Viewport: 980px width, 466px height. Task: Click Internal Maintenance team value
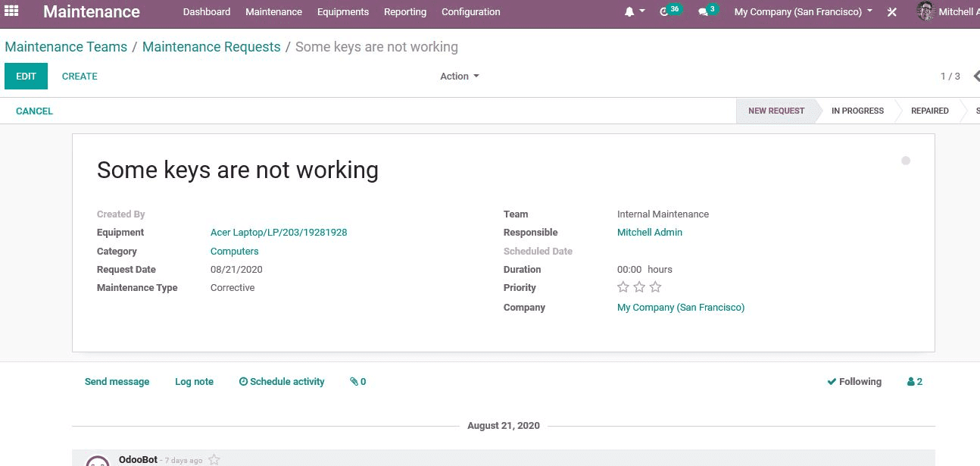(x=663, y=214)
